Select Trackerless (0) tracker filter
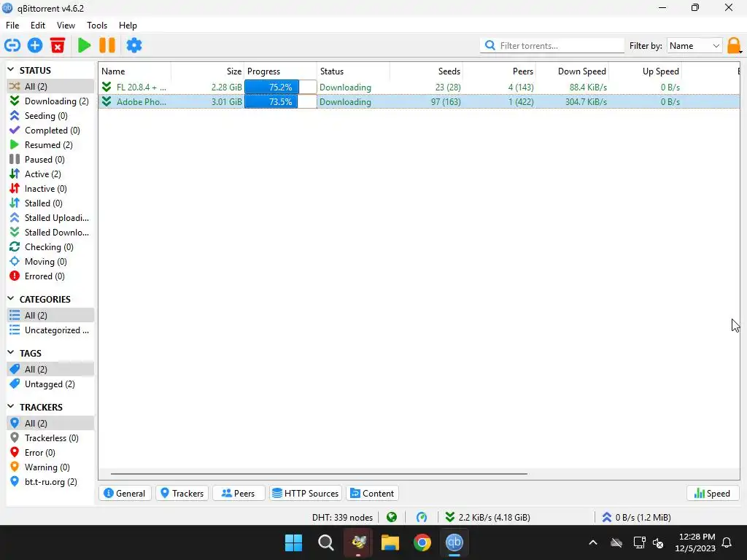 (50, 438)
